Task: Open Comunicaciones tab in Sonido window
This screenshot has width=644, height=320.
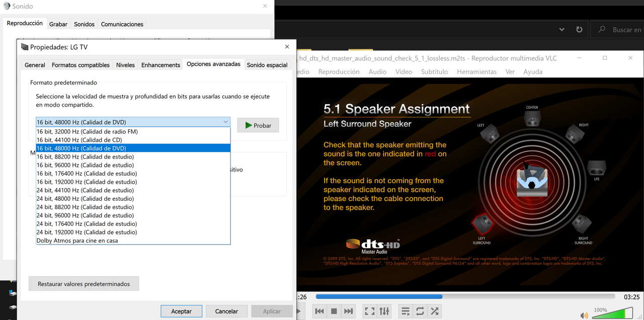Action: click(x=122, y=24)
